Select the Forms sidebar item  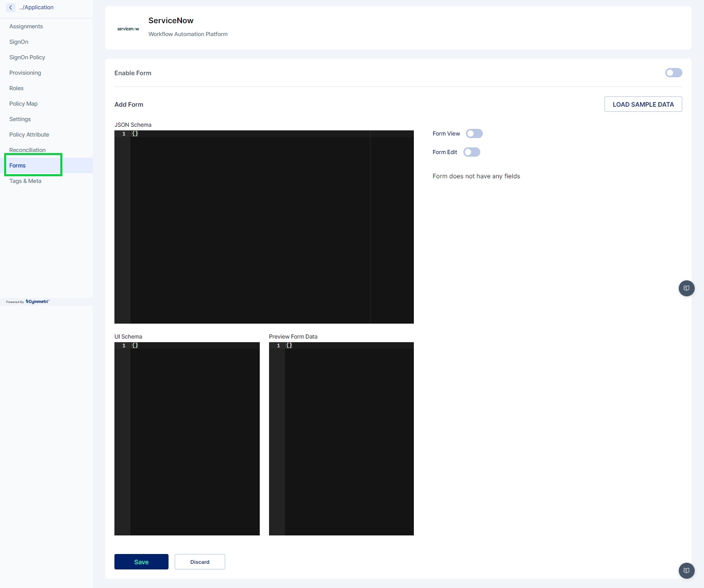pyautogui.click(x=46, y=165)
